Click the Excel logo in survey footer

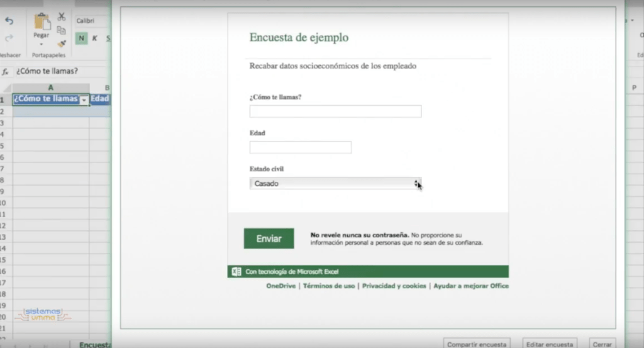coord(236,272)
